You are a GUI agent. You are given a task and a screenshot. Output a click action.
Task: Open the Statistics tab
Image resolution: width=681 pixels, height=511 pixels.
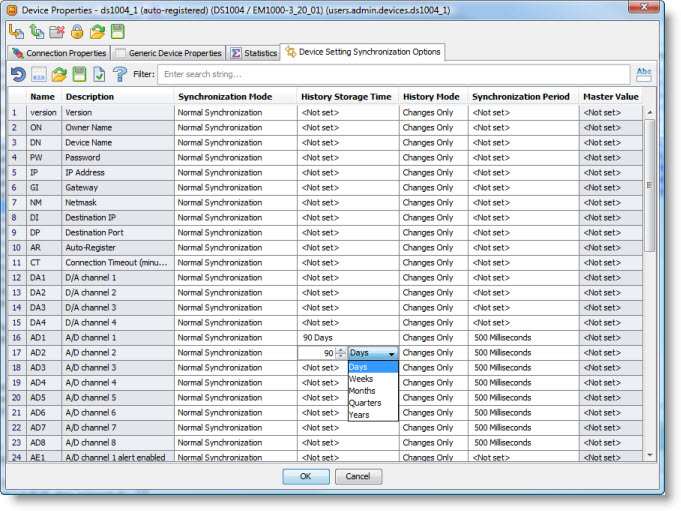(254, 53)
